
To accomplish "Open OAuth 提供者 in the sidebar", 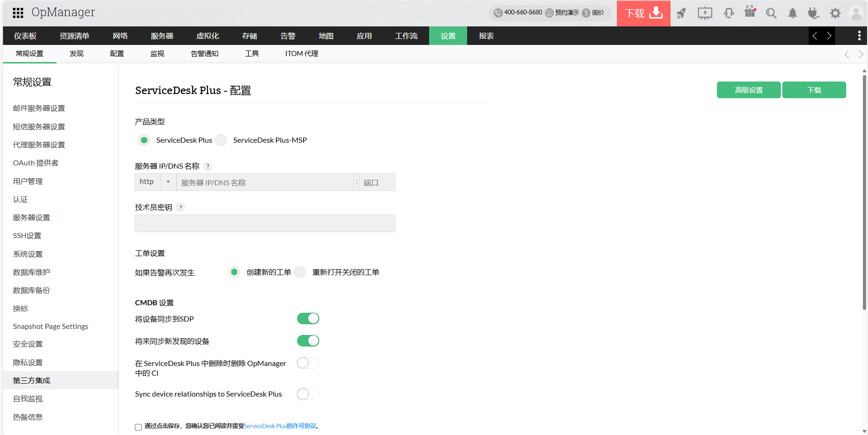I will pyautogui.click(x=36, y=163).
